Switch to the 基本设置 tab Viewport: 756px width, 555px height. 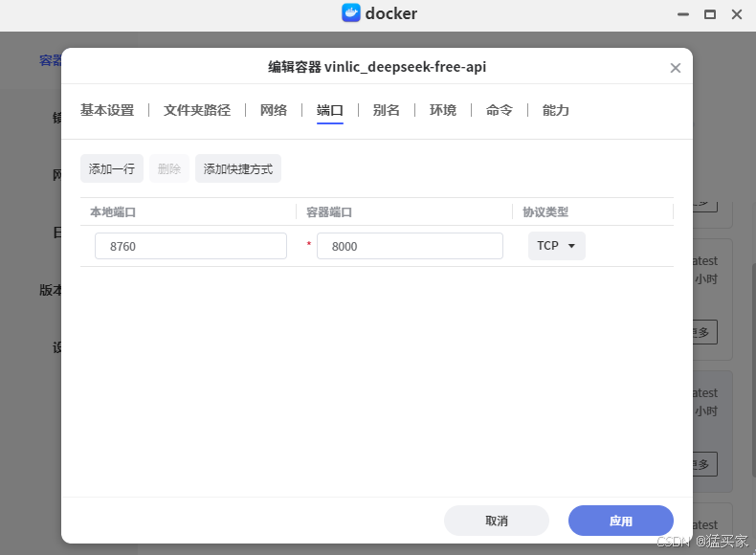[x=107, y=110]
